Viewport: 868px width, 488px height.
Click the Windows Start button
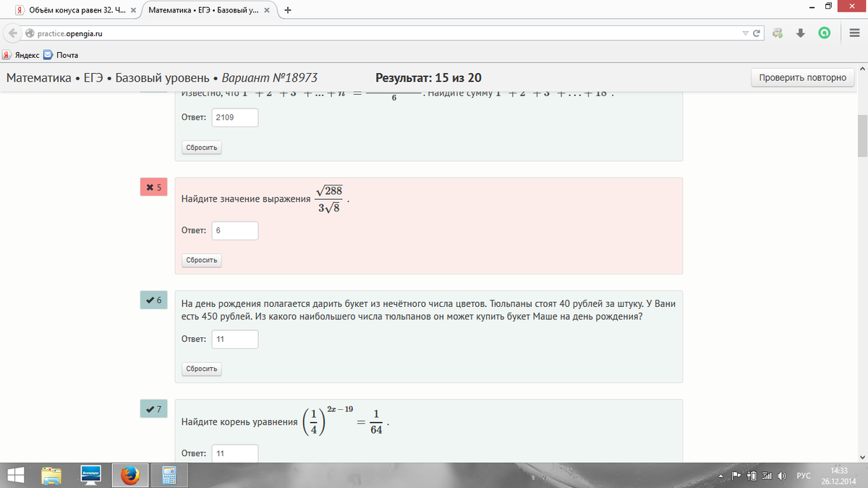pos(15,475)
